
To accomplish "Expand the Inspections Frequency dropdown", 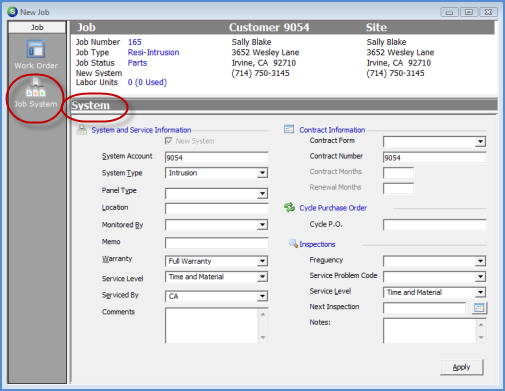I will (480, 261).
